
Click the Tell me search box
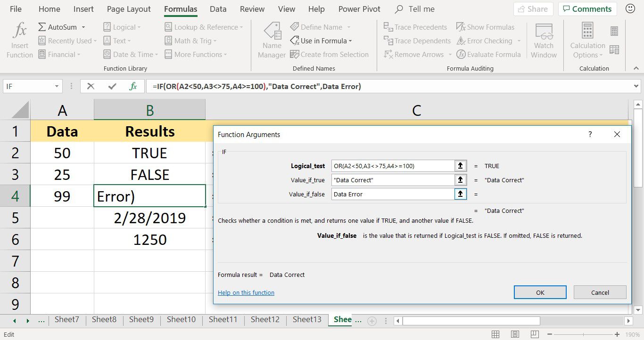415,9
